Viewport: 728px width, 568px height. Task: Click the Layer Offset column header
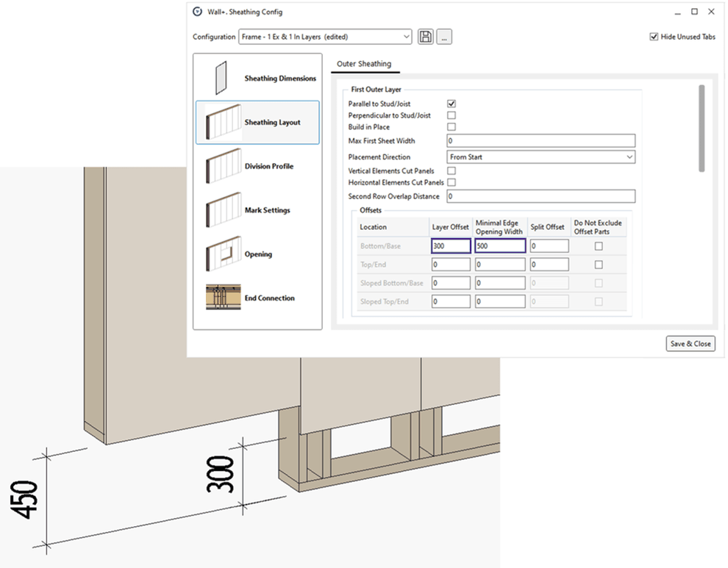tap(450, 227)
